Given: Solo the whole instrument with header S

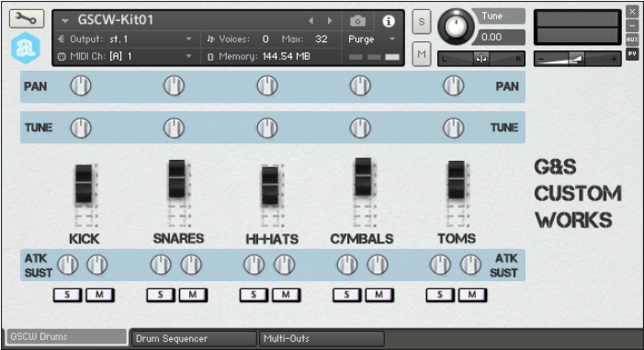Looking at the screenshot, I should 422,21.
